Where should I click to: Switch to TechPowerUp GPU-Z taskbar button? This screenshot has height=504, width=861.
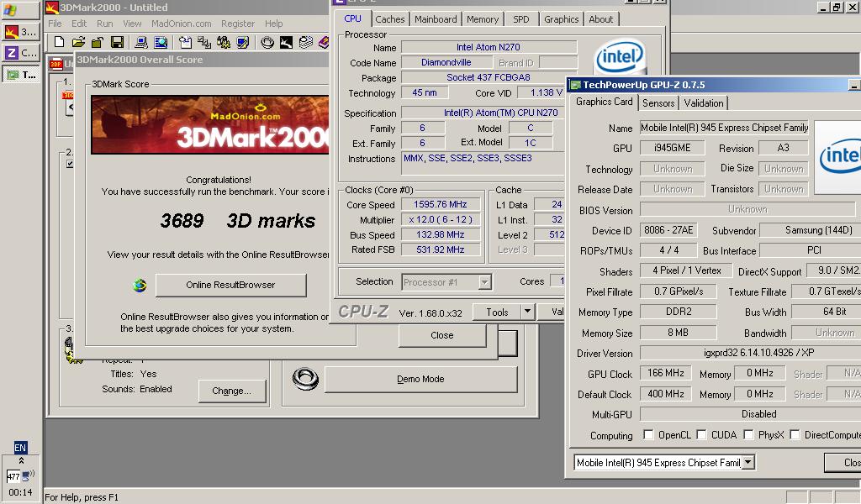(21, 75)
